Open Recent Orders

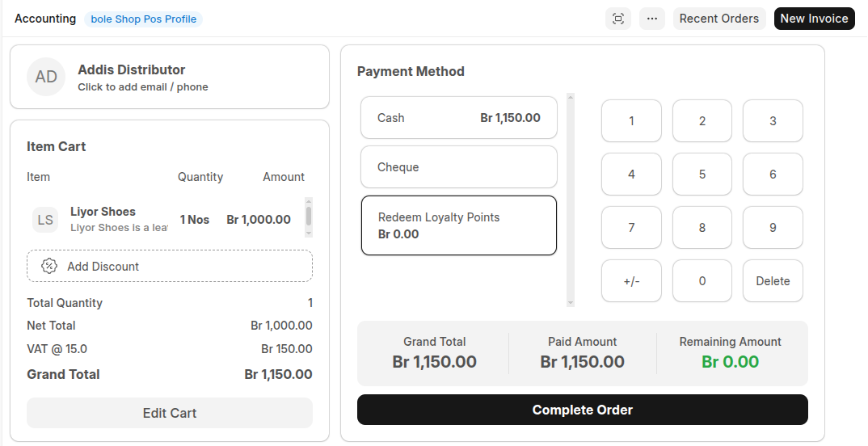(x=718, y=19)
